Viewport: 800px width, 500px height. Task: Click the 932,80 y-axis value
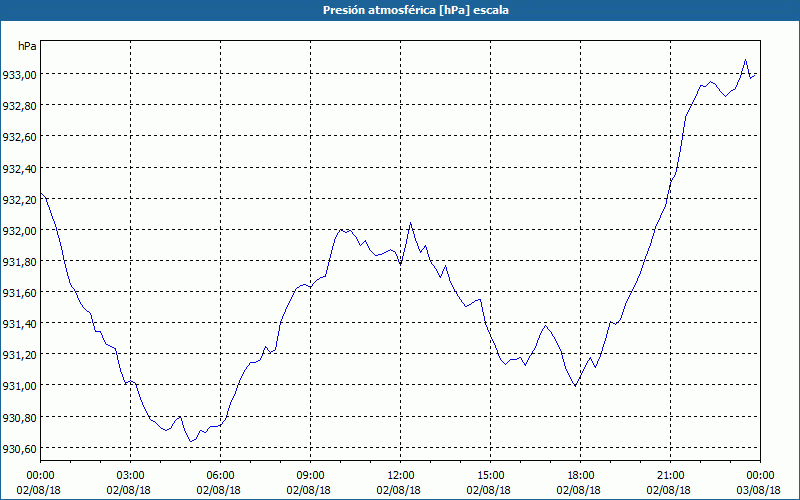click(x=19, y=106)
